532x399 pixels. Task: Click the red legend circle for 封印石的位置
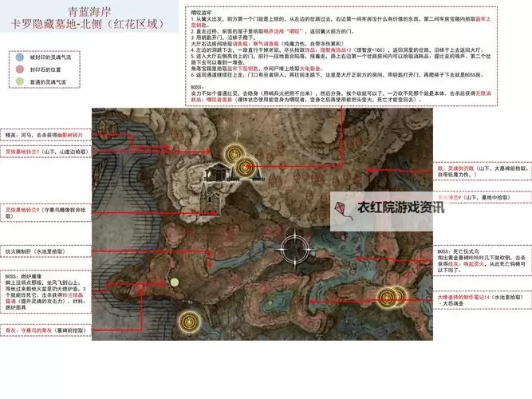click(20, 69)
